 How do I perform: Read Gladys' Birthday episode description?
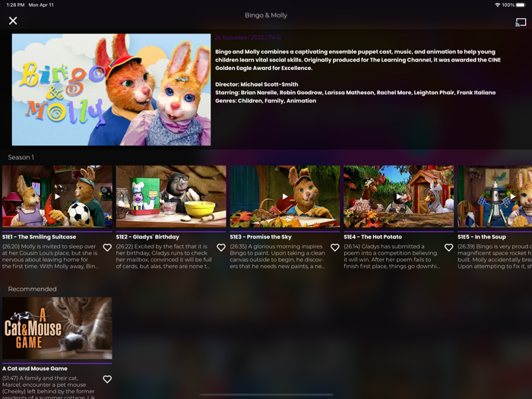pyautogui.click(x=164, y=257)
